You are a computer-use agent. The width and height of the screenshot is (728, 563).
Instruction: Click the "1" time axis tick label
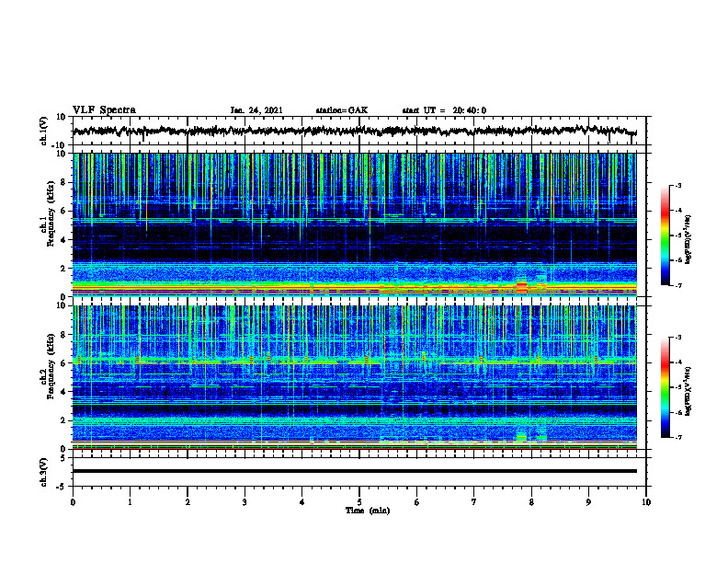(x=130, y=502)
